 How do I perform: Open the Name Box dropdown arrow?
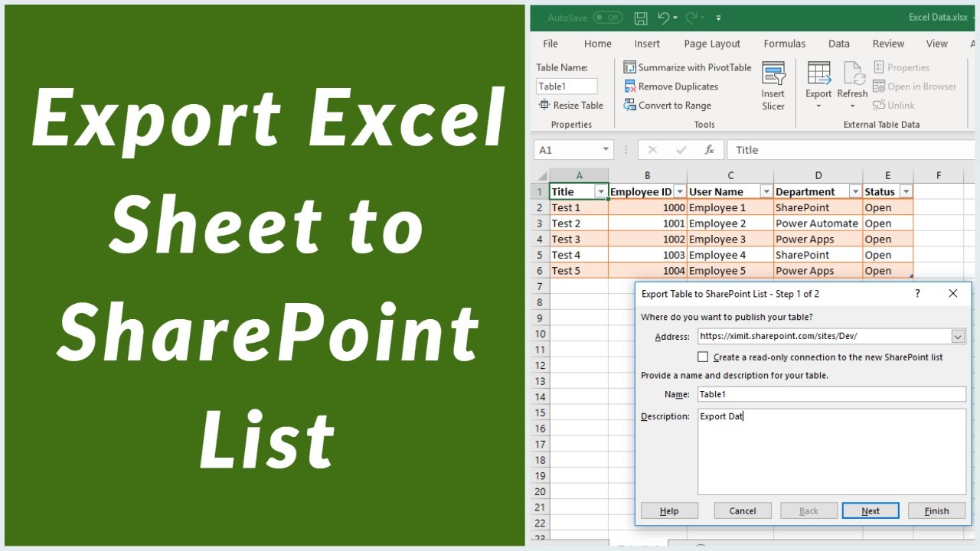coord(606,150)
